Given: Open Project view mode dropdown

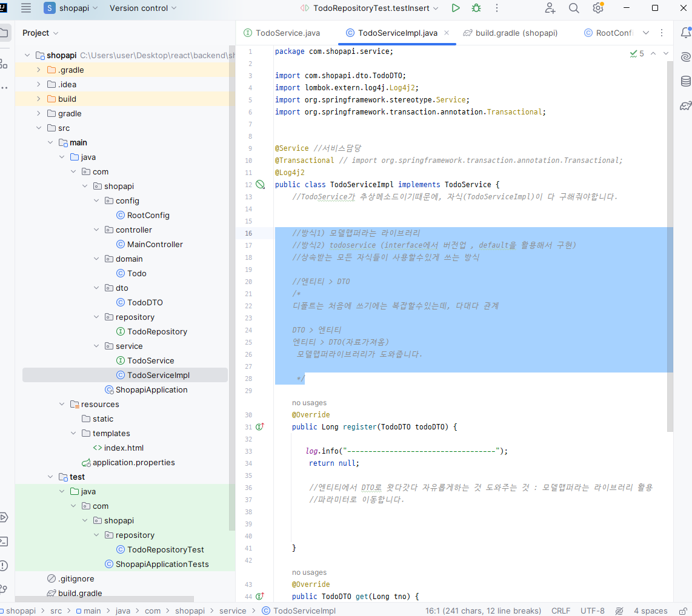Looking at the screenshot, I should click(40, 33).
